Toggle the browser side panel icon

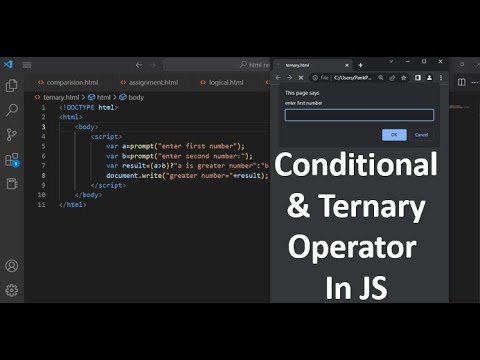(x=418, y=78)
